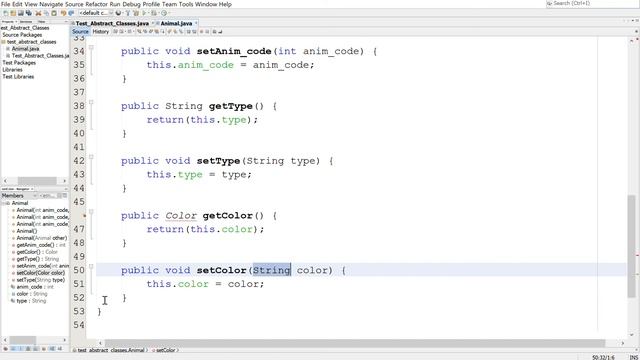Click the Toggle Bookmark editor icon

point(181,31)
